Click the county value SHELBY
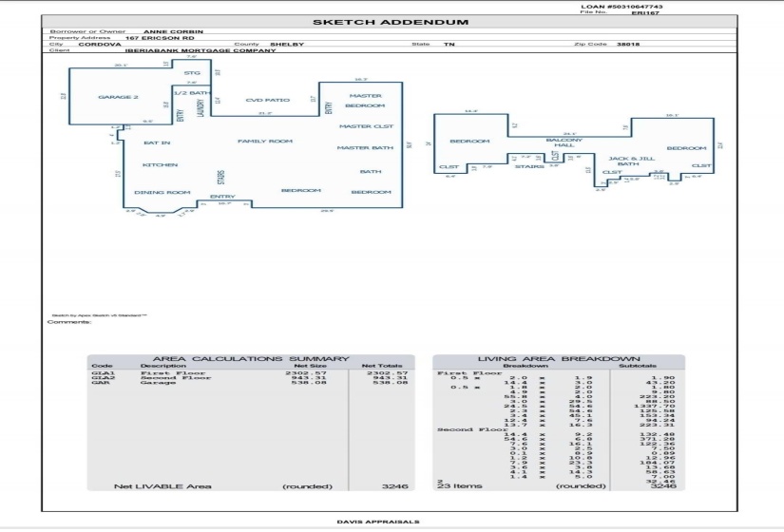This screenshot has height=532, width=784. pos(287,44)
